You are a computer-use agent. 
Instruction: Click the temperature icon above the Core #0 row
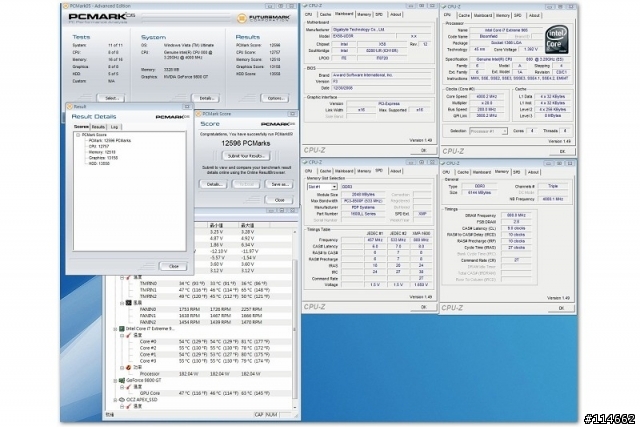(129, 335)
